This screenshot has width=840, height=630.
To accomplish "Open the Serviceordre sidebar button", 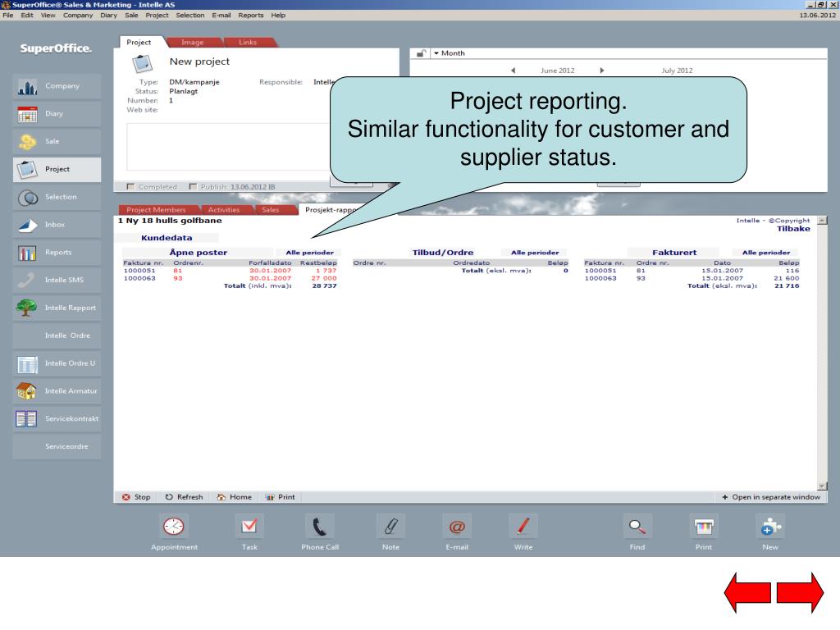I will click(x=57, y=447).
